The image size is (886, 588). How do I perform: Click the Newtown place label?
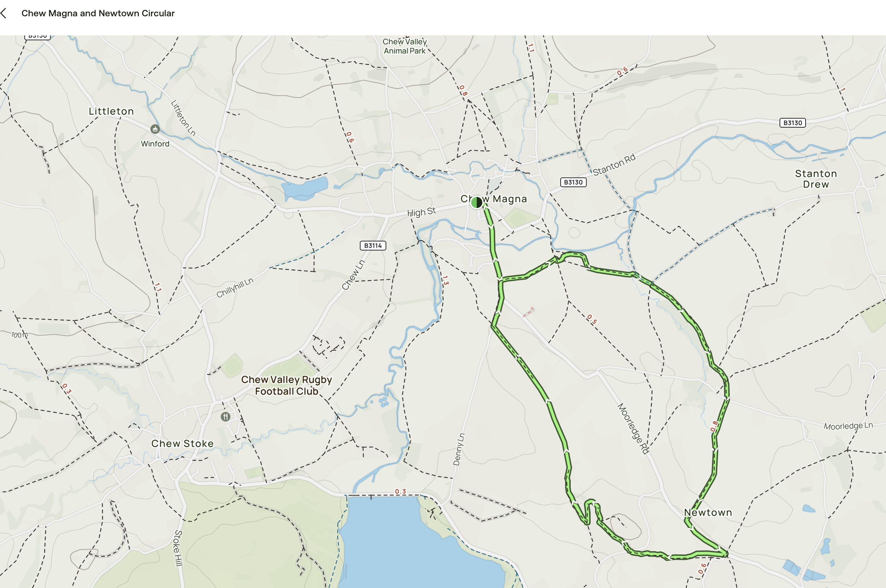(708, 513)
